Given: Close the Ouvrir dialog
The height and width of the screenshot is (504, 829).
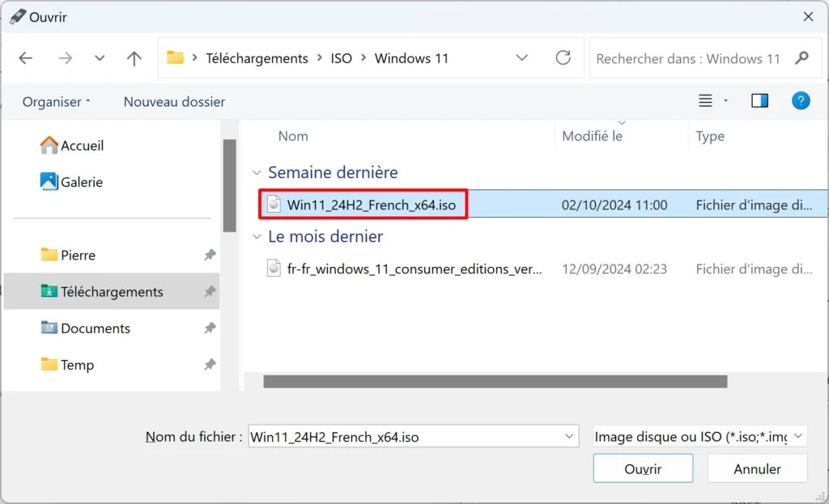Looking at the screenshot, I should point(808,17).
